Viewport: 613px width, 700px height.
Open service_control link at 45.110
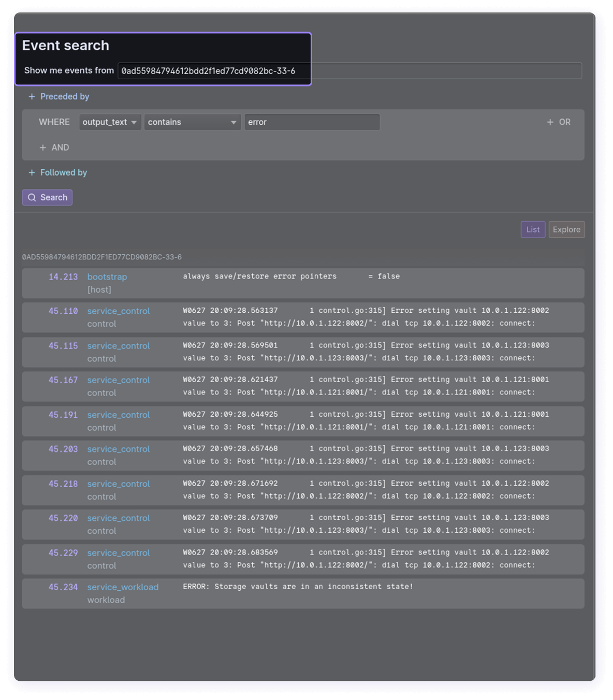click(x=119, y=311)
